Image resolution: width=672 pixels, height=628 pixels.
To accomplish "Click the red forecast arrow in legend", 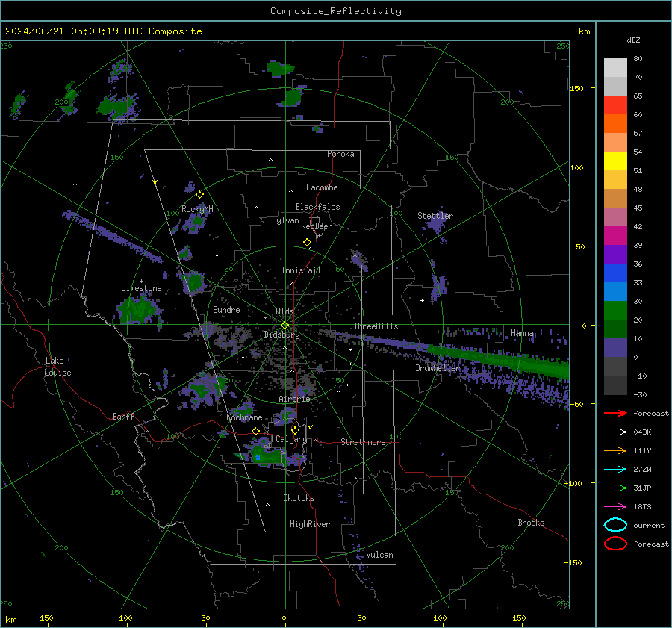I will 615,413.
